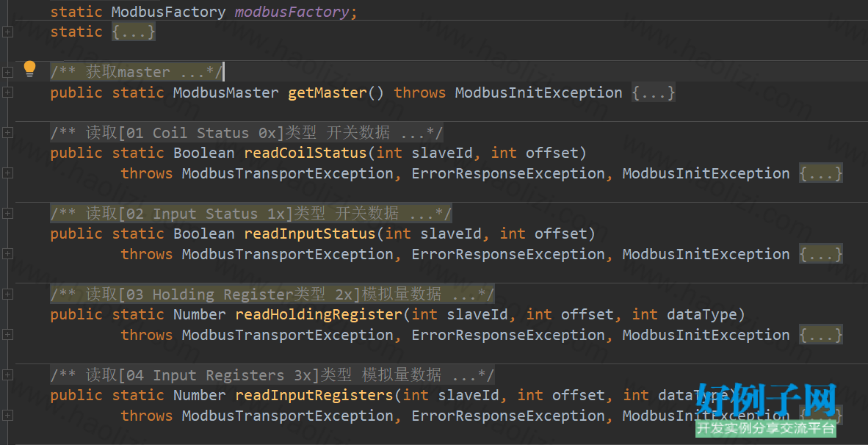This screenshot has width=868, height=445.
Task: Click the readCoilStatus method name
Action: pos(305,153)
